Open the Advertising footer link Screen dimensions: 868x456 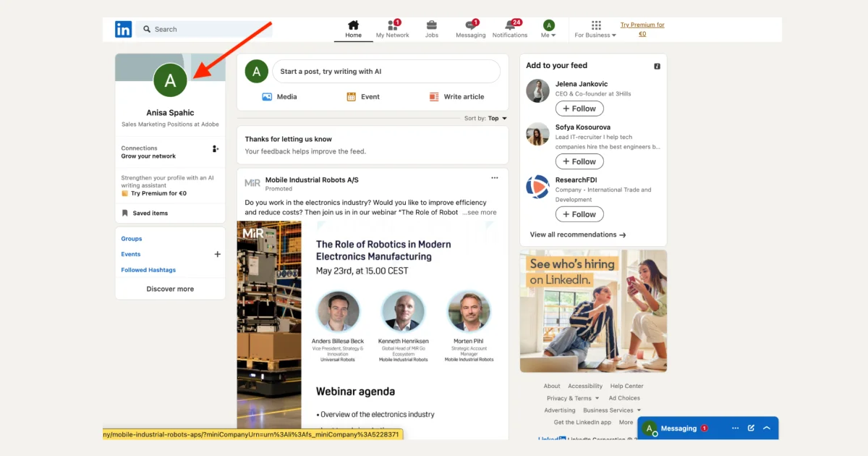point(560,410)
